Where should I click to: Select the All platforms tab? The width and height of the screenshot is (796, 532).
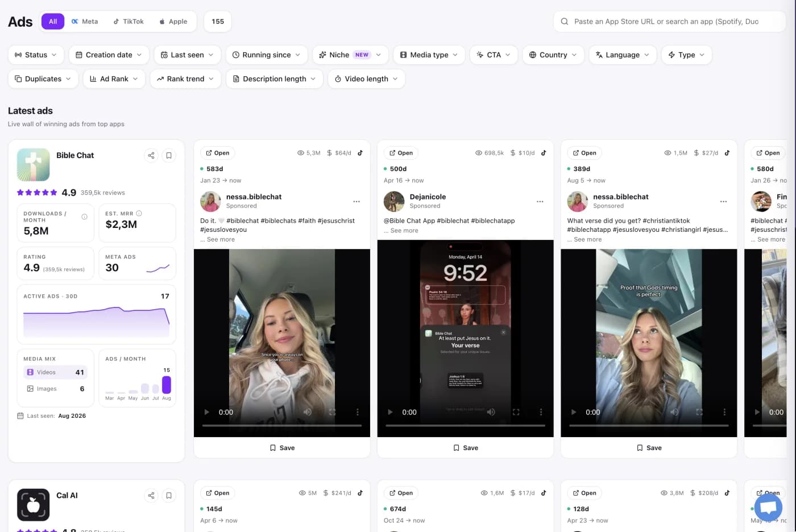(x=53, y=22)
